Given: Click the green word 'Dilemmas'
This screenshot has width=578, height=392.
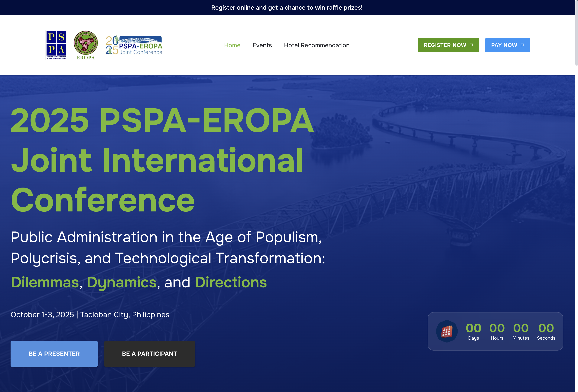Looking at the screenshot, I should (45, 282).
